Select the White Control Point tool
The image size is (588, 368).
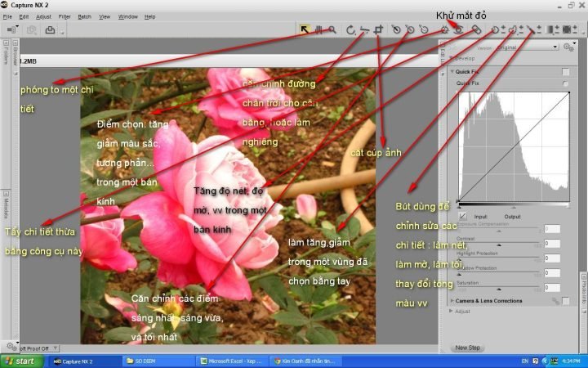424,29
